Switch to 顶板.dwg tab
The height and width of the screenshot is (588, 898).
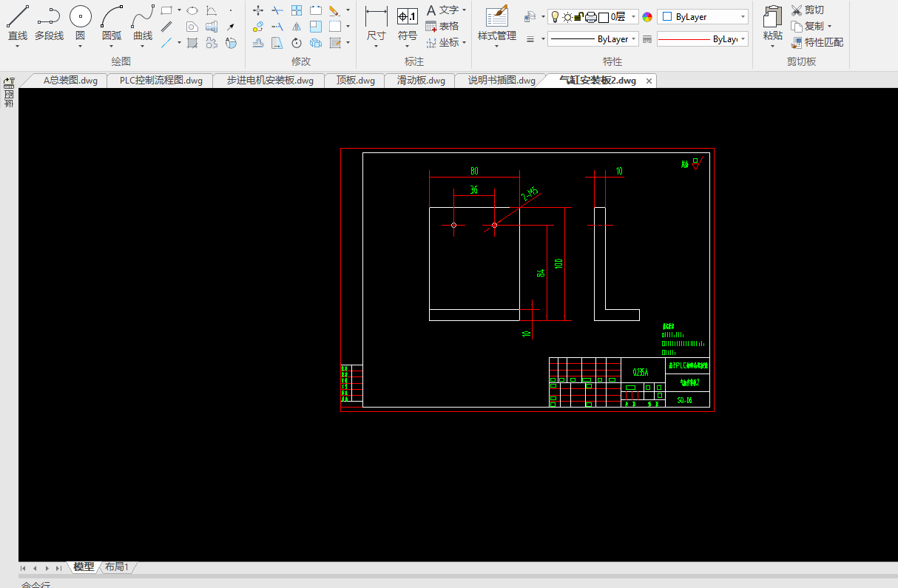(355, 81)
